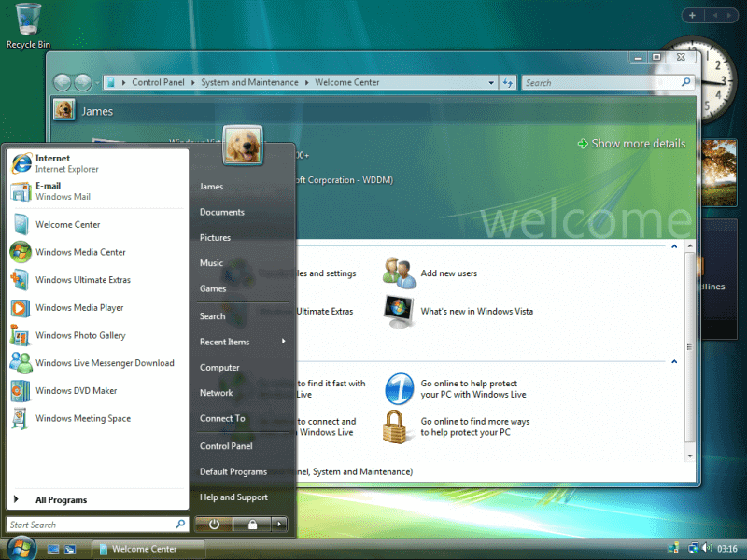The width and height of the screenshot is (747, 560).
Task: Click System and Maintenance breadcrumb
Action: click(249, 82)
